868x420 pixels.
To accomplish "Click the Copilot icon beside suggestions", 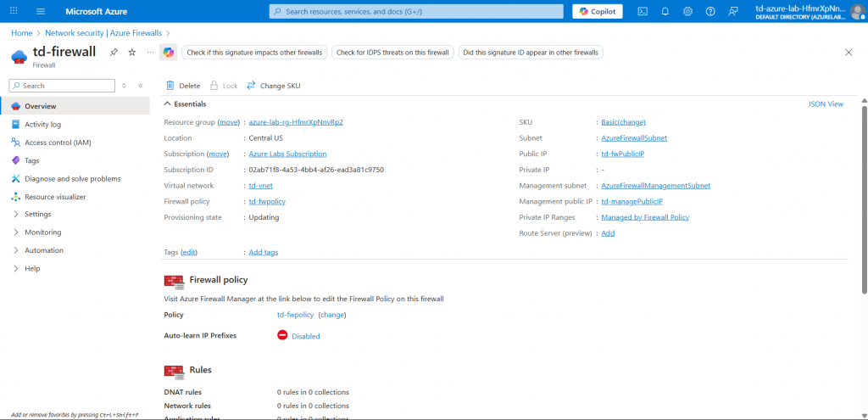I will [x=169, y=52].
